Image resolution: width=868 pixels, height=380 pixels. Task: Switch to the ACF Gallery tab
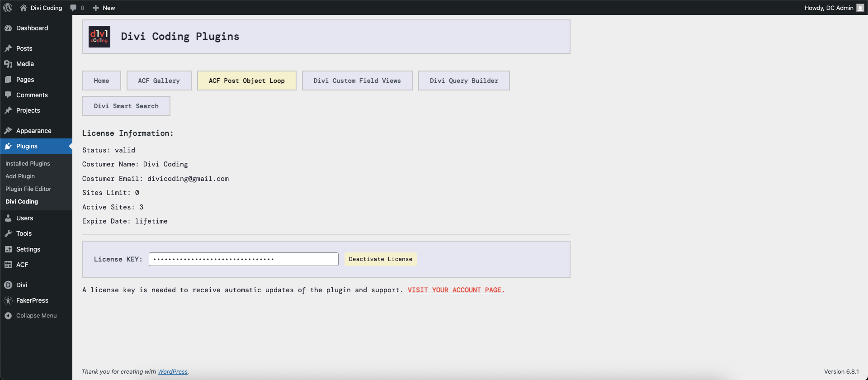159,81
